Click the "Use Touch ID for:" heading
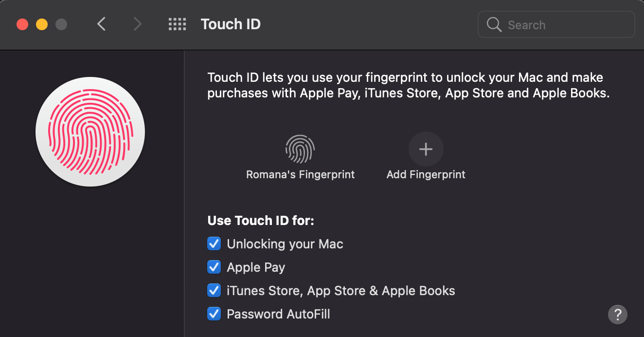The image size is (644, 337). pyautogui.click(x=261, y=221)
